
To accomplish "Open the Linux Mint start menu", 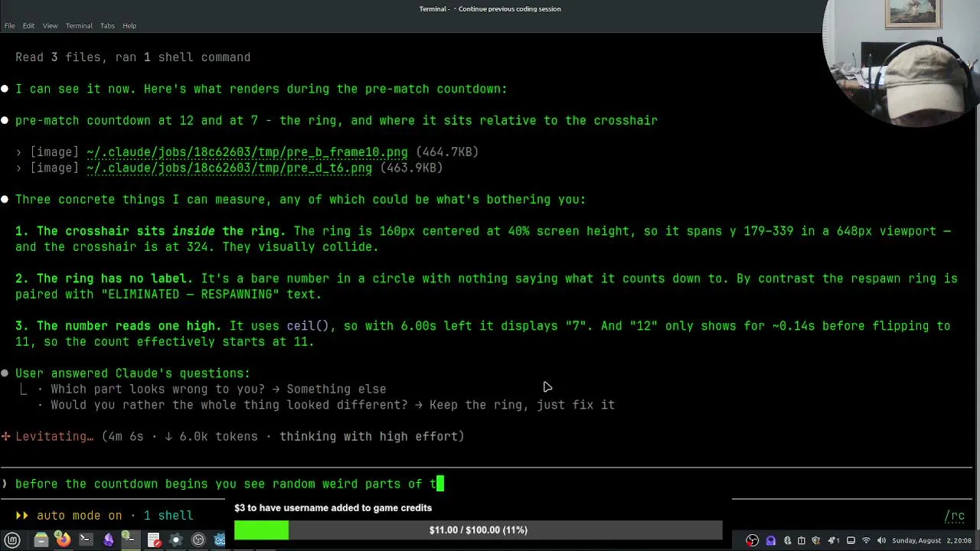I will pyautogui.click(x=12, y=540).
